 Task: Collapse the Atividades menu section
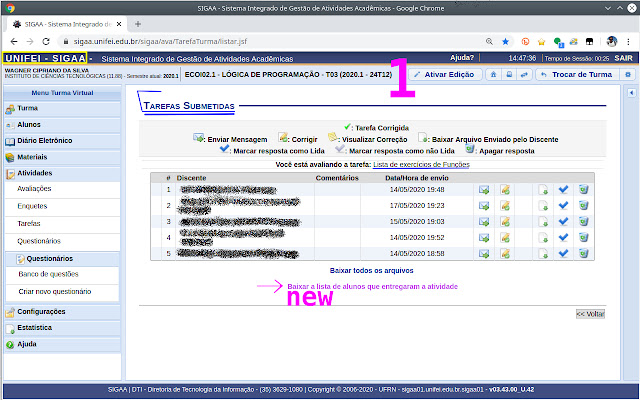point(62,173)
